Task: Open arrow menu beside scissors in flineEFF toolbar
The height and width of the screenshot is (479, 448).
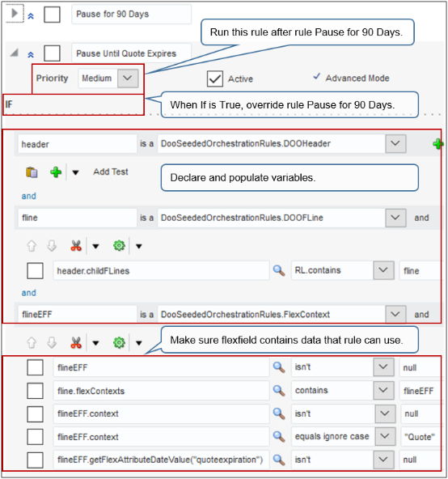Action: pos(95,343)
